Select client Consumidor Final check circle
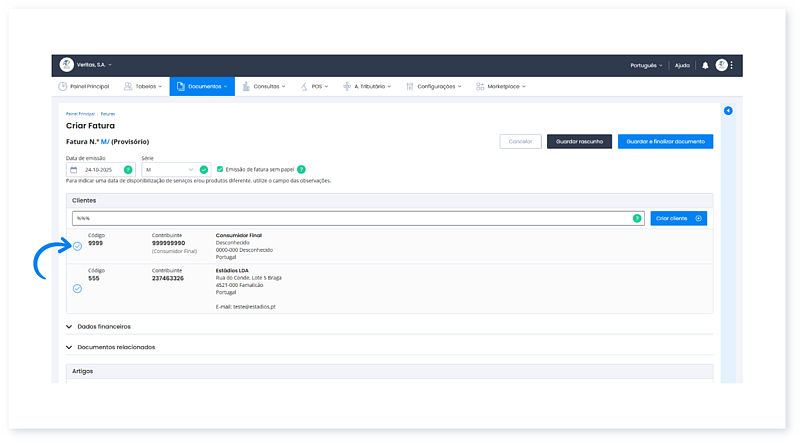Viewport: 800px width, 443px height. (77, 247)
